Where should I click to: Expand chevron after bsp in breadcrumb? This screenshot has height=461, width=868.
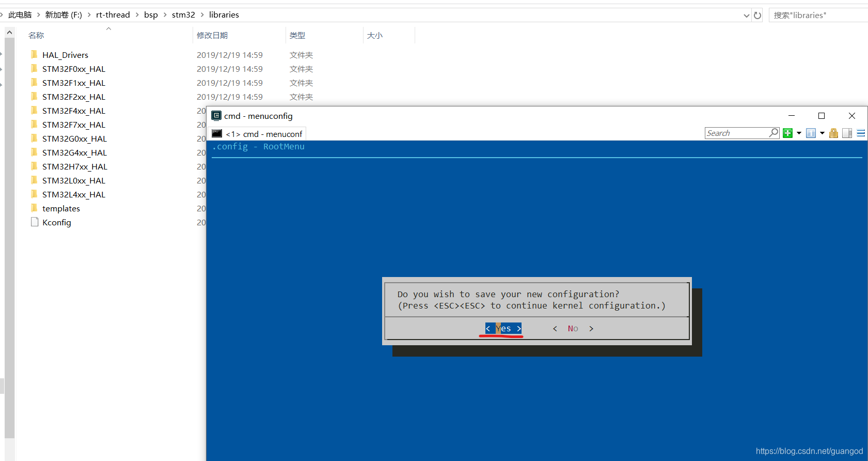(165, 14)
